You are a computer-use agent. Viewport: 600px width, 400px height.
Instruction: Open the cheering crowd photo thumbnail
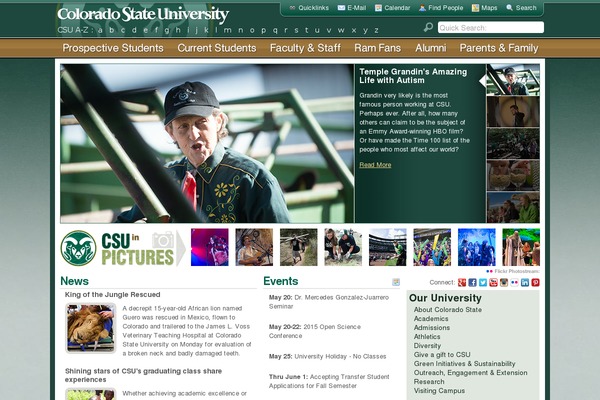click(x=432, y=247)
